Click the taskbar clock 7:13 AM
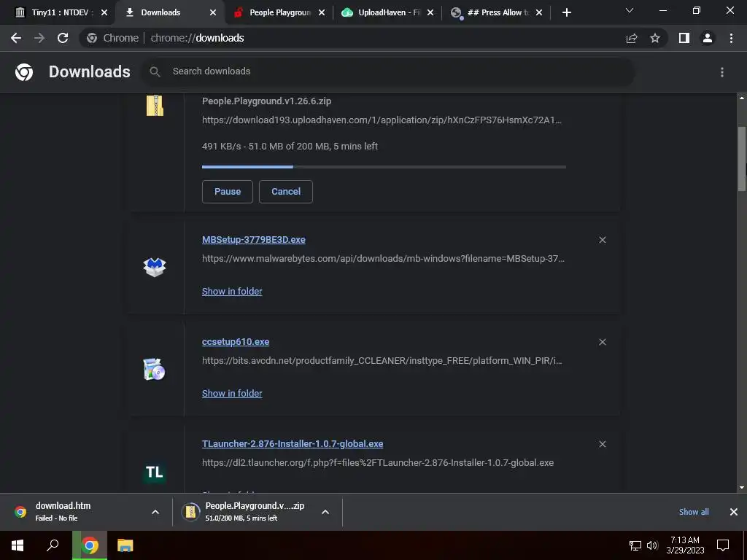The height and width of the screenshot is (560, 747). pos(685,545)
